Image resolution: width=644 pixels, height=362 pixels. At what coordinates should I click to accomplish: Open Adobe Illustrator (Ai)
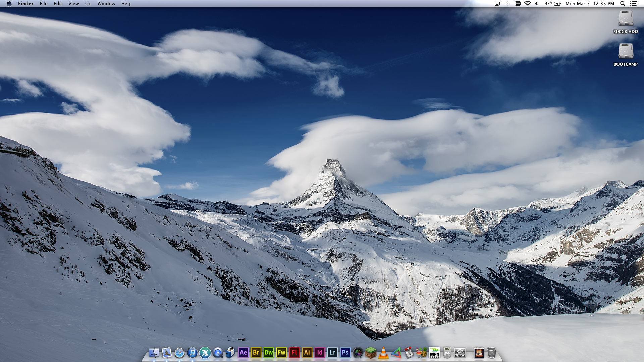[307, 353]
